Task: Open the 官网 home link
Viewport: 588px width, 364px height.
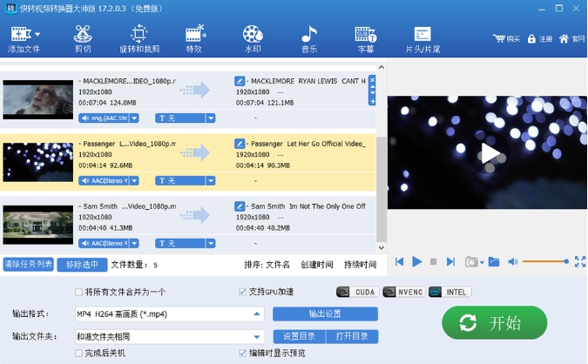Action: [571, 38]
